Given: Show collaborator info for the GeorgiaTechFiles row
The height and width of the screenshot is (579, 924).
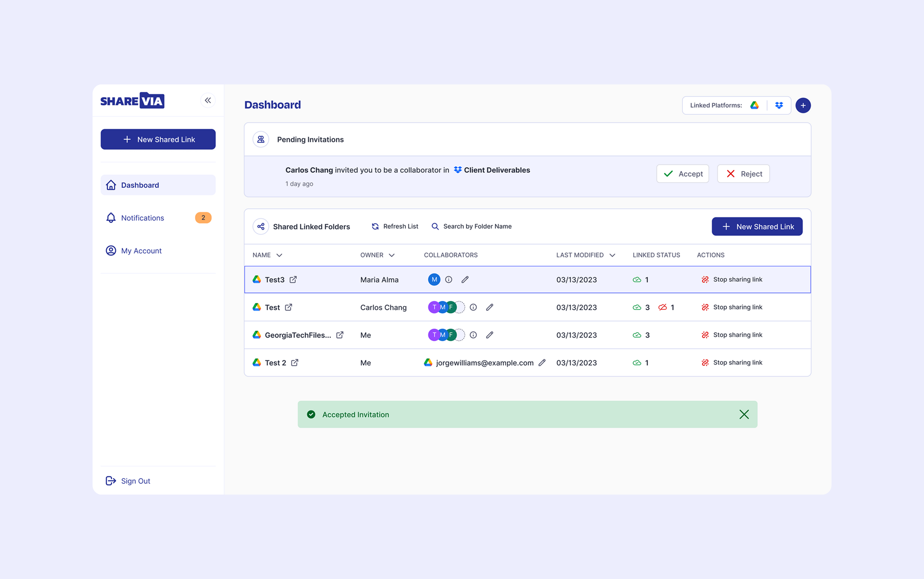Looking at the screenshot, I should click(473, 335).
